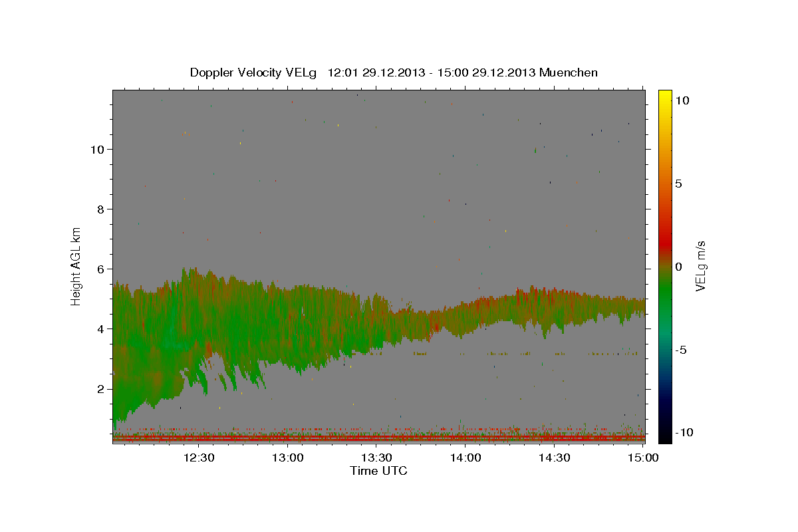Click the red ground-clutter band at plot bottom

pos(378,438)
